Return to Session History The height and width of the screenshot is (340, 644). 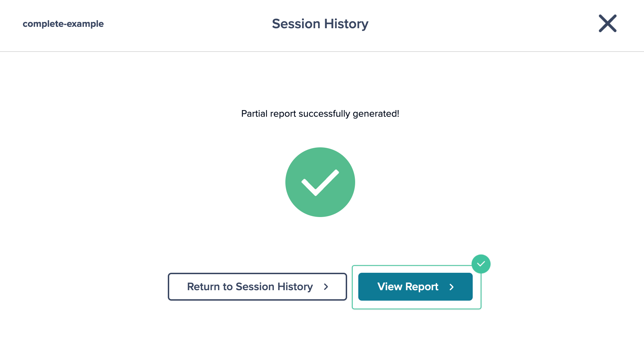point(257,287)
